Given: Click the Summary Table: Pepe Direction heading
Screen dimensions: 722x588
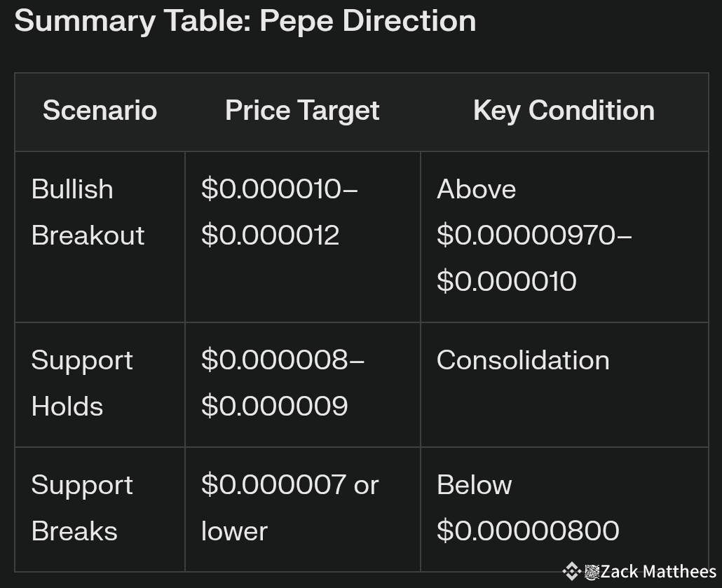Looking at the screenshot, I should pyautogui.click(x=245, y=21).
